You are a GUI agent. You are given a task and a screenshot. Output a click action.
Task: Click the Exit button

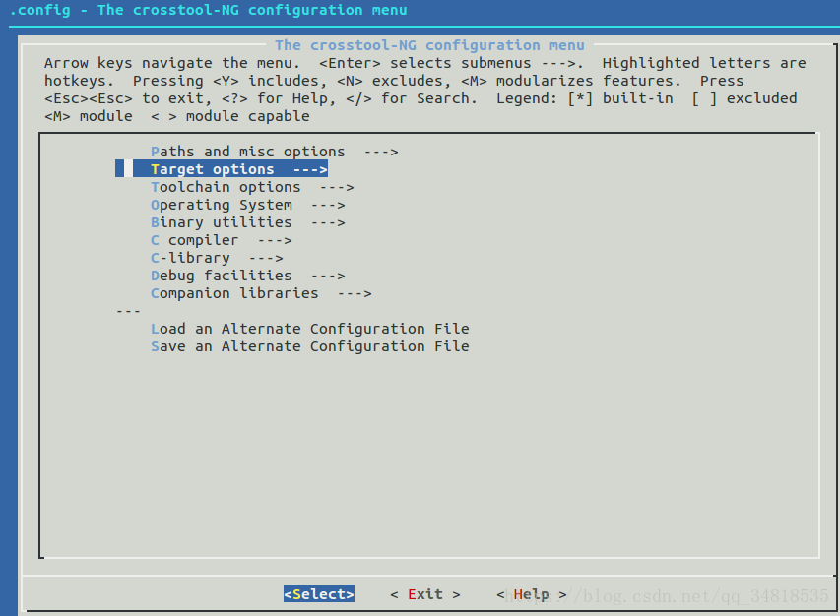tap(425, 594)
